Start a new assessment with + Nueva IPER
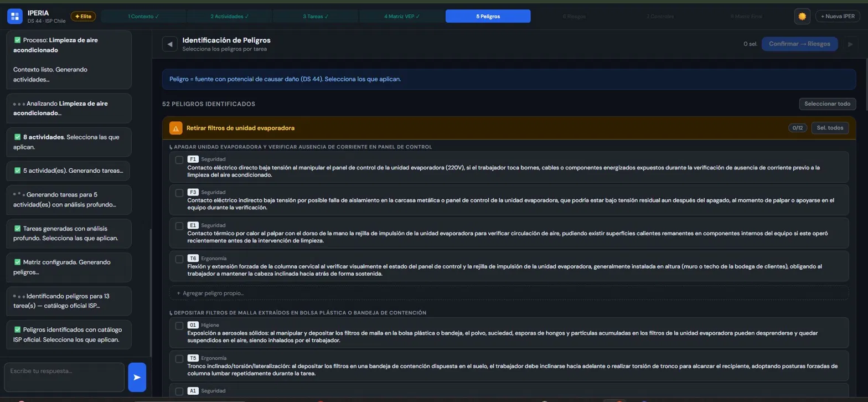 (x=838, y=17)
